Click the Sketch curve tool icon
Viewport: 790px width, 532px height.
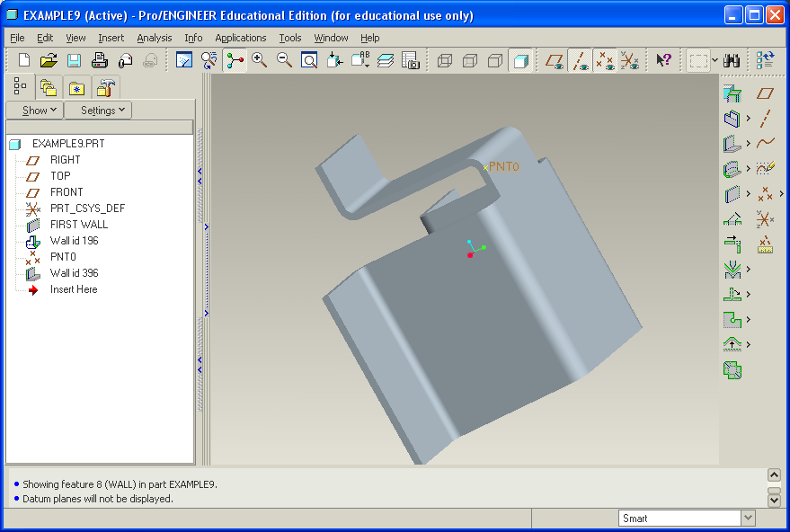765,168
